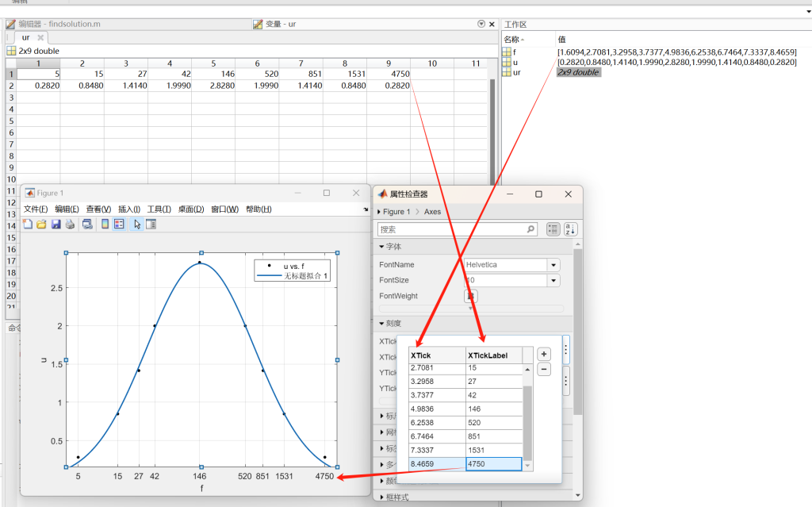
Task: Toggle the Edit Plot arrow tool
Action: (x=137, y=225)
